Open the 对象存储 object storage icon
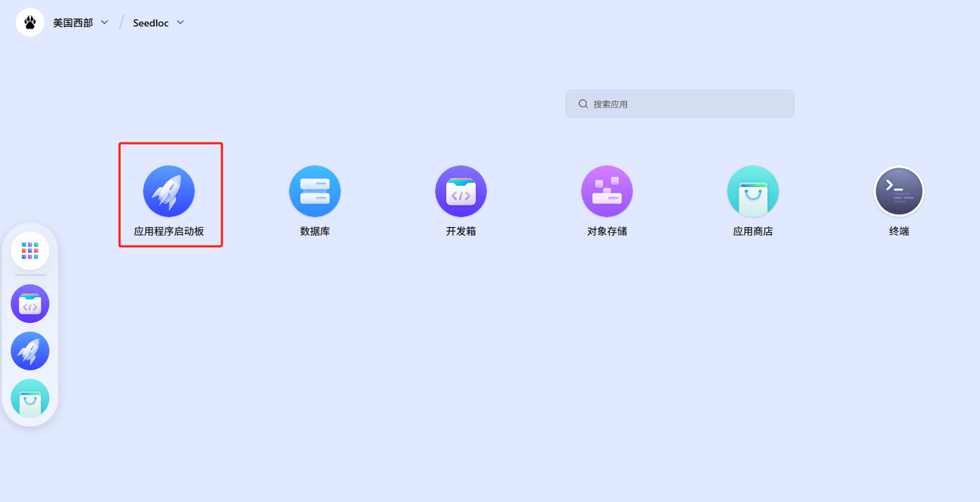980x502 pixels. (607, 191)
